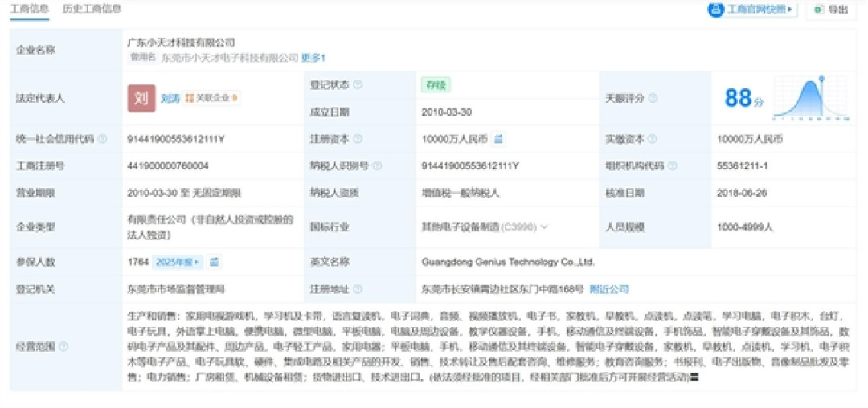The image size is (868, 408).
Task: Click registered address 东莞市长安镇霄边社区东门中路168号
Action: 502,289
